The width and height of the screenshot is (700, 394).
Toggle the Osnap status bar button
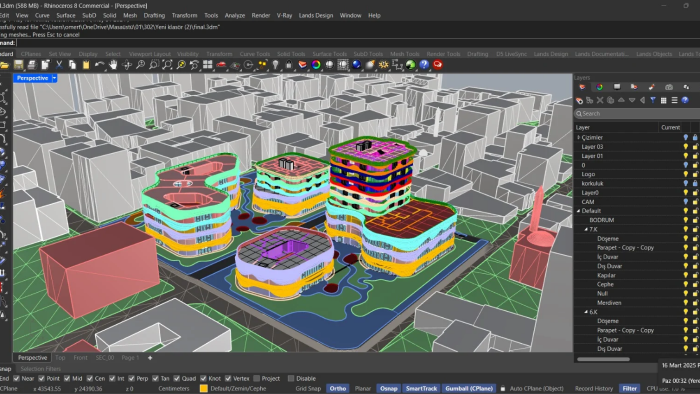click(388, 389)
